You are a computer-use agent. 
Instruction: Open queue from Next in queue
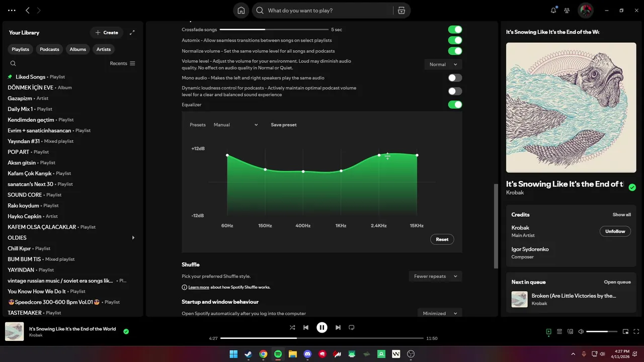coord(617,282)
